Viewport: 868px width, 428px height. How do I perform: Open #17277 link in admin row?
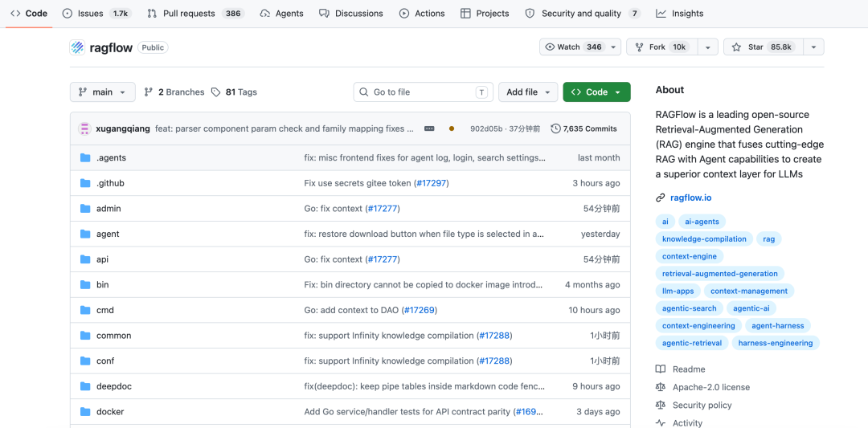point(383,209)
